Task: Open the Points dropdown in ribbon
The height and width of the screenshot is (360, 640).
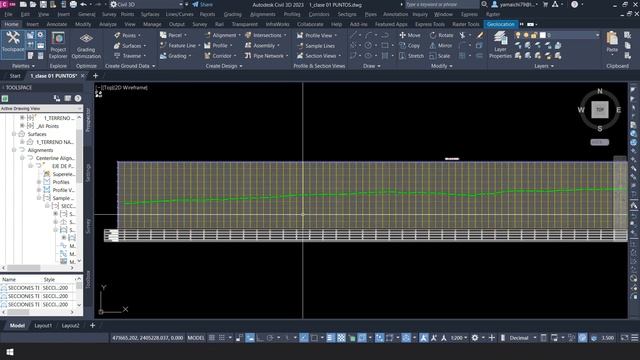Action: tap(128, 35)
